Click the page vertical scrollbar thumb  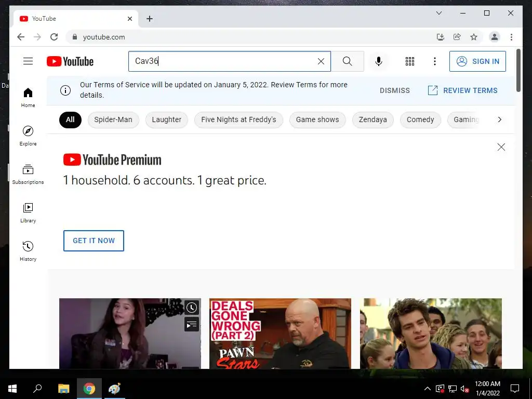pyautogui.click(x=518, y=71)
